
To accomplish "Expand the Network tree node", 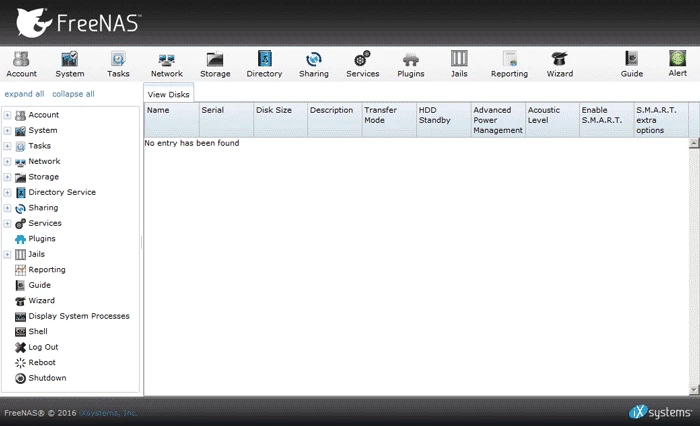I will tap(7, 162).
